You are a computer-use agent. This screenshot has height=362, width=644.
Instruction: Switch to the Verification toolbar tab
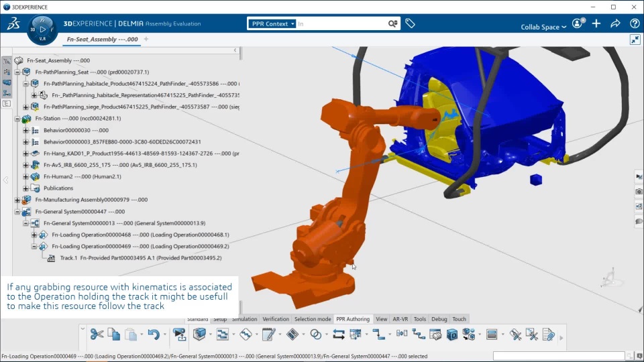pyautogui.click(x=276, y=319)
